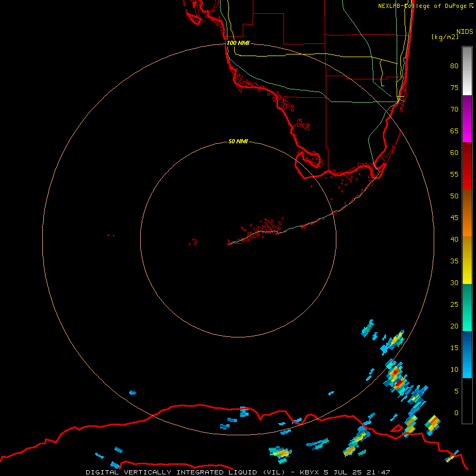The image size is (476, 476).
Task: Click the 20 value on color scale
Action: [454, 326]
